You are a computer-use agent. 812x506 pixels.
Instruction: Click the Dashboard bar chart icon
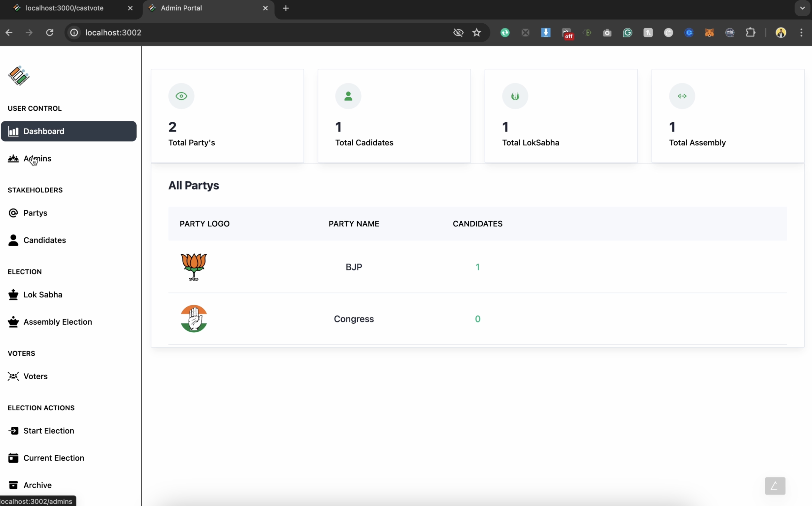[13, 131]
